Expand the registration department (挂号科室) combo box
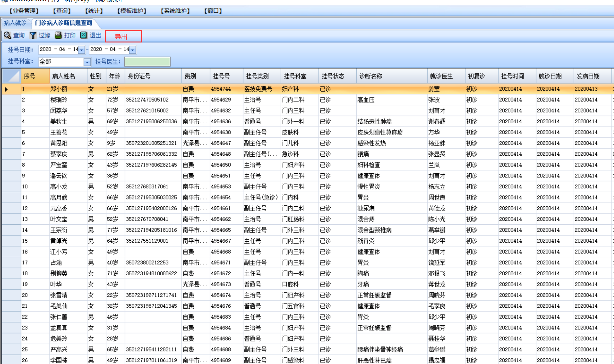 [x=87, y=62]
